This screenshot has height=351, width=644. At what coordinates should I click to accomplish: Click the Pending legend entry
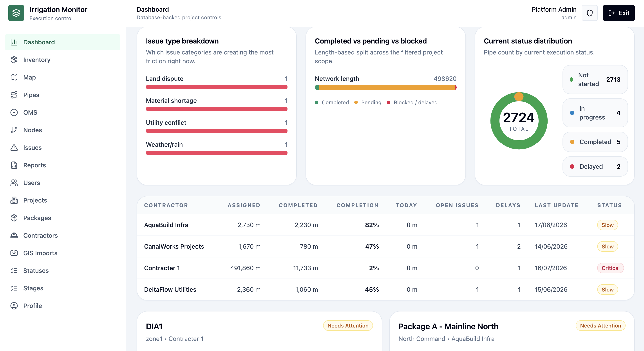point(368,102)
